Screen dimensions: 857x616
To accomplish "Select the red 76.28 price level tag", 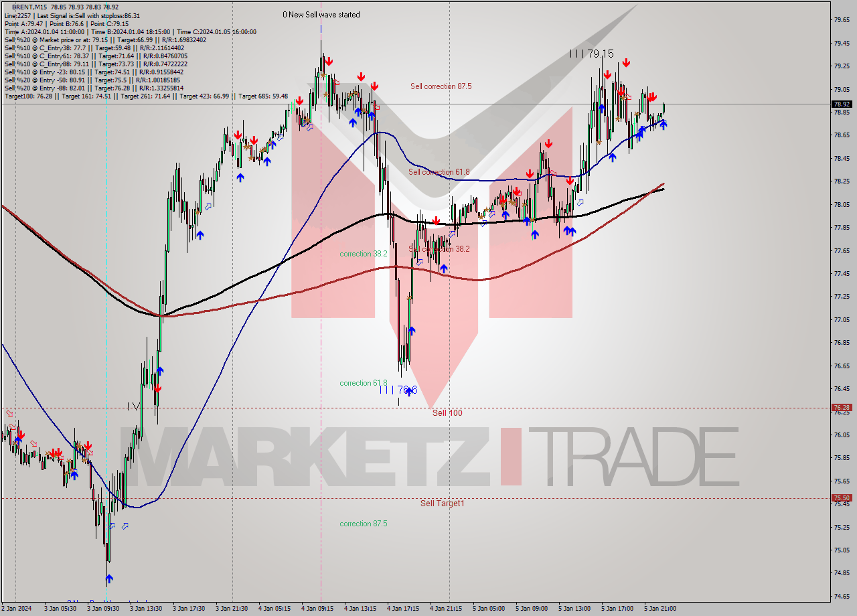I will (842, 407).
